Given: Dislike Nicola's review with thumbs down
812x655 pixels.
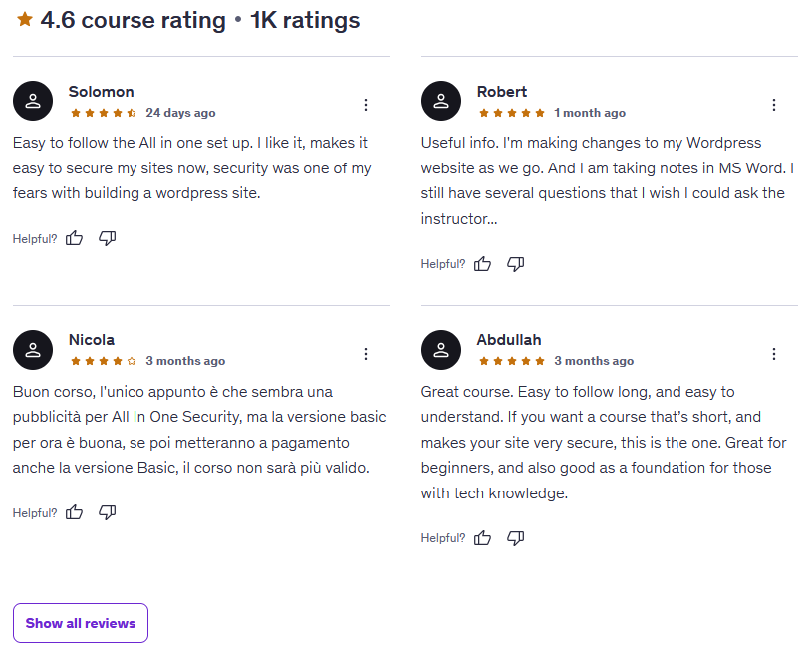Looking at the screenshot, I should [108, 512].
